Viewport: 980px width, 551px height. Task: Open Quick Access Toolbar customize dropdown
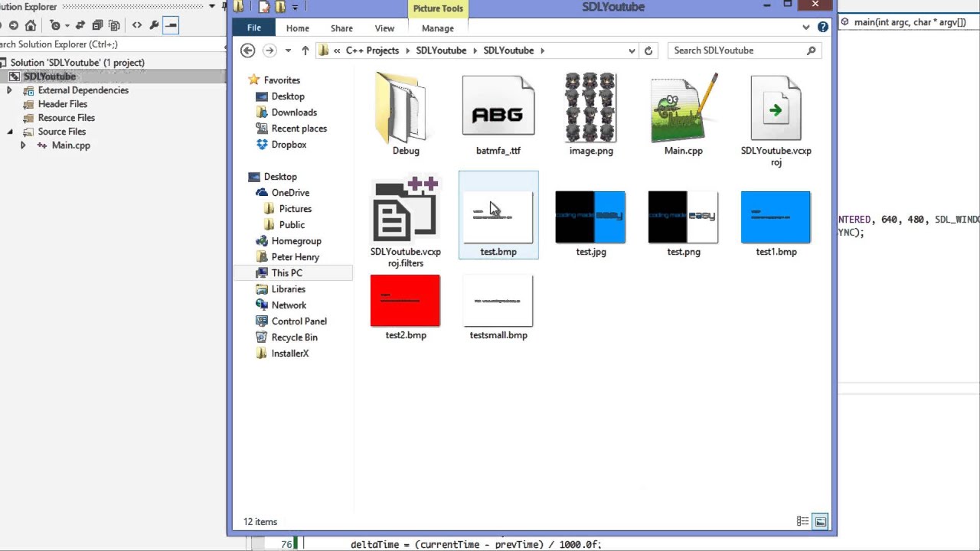tap(295, 7)
